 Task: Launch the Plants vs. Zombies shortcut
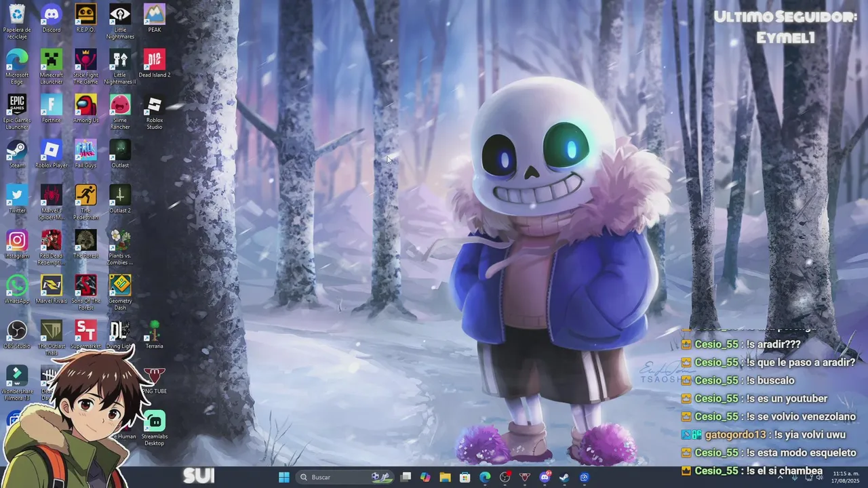click(x=120, y=247)
